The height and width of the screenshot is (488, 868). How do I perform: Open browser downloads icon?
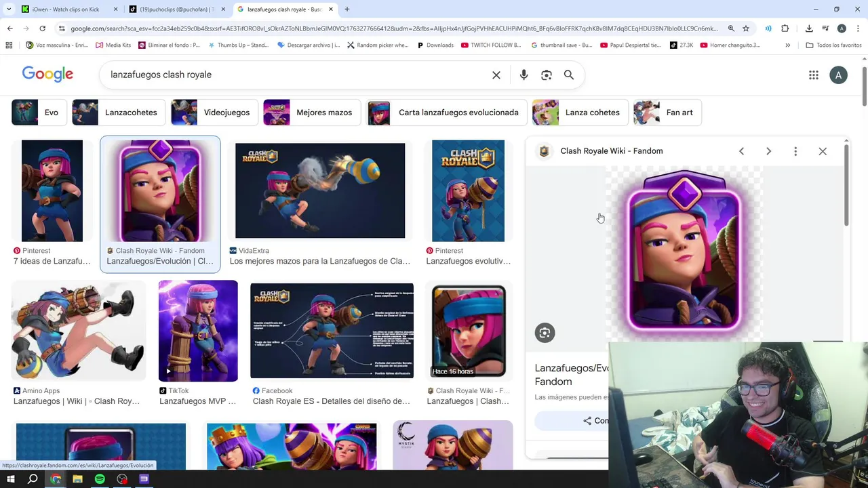tap(809, 28)
